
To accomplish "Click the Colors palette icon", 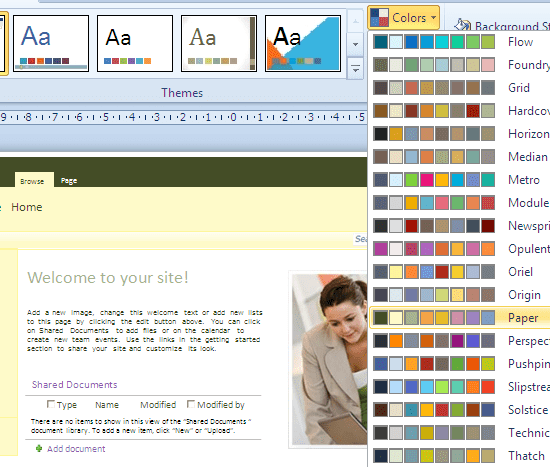I will click(380, 18).
